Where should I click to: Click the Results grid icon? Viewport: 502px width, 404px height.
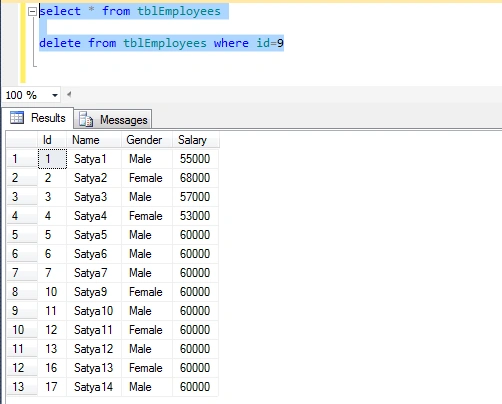17,118
